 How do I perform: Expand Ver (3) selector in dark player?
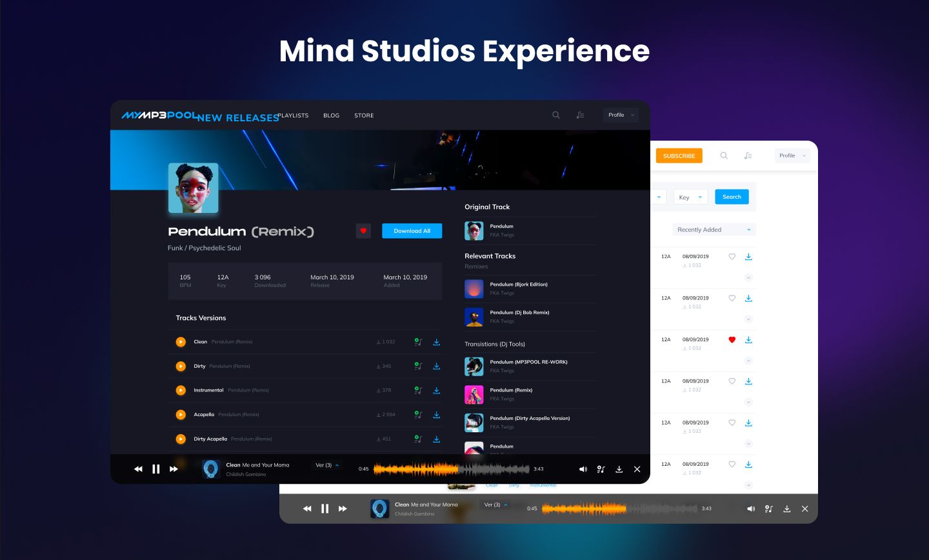[x=327, y=465]
